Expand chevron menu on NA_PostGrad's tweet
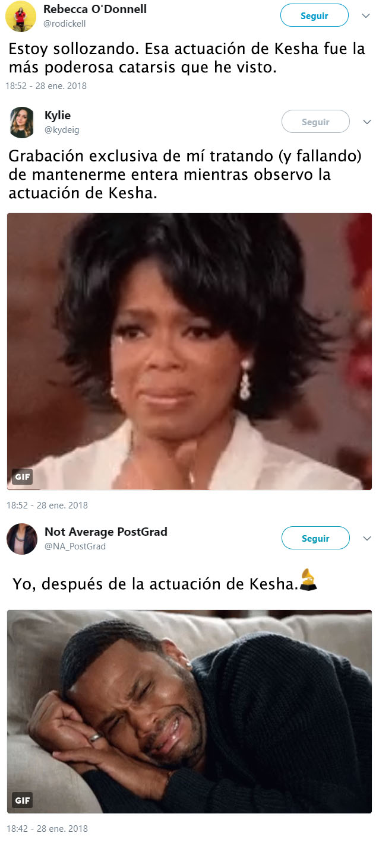The width and height of the screenshot is (376, 868). (x=366, y=539)
